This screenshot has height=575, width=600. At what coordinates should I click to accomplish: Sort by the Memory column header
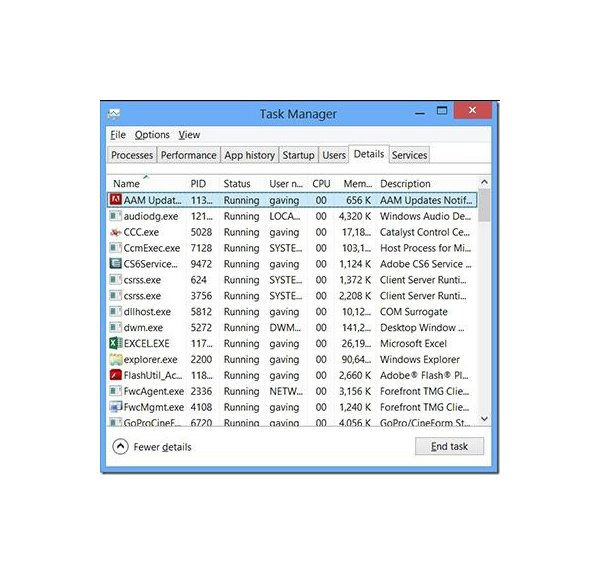(x=357, y=184)
